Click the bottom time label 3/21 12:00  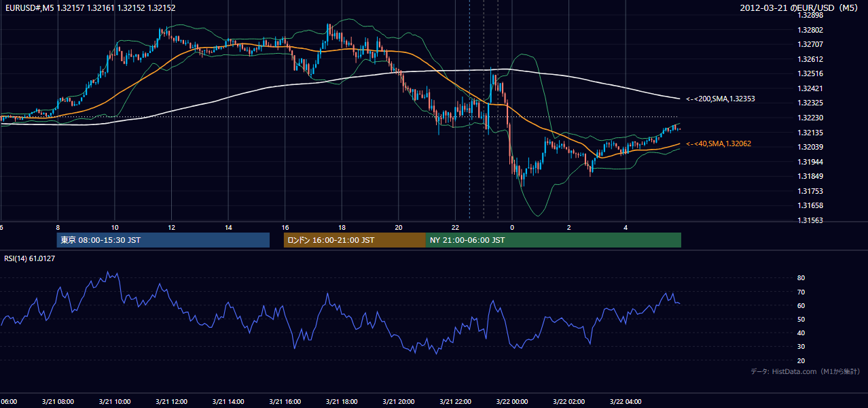(x=171, y=401)
